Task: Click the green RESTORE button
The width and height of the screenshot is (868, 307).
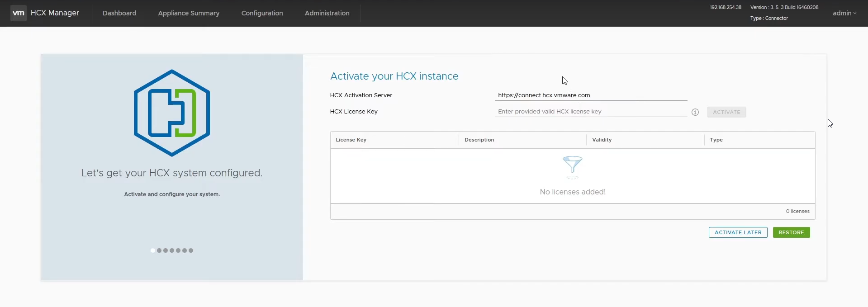Action: point(791,232)
